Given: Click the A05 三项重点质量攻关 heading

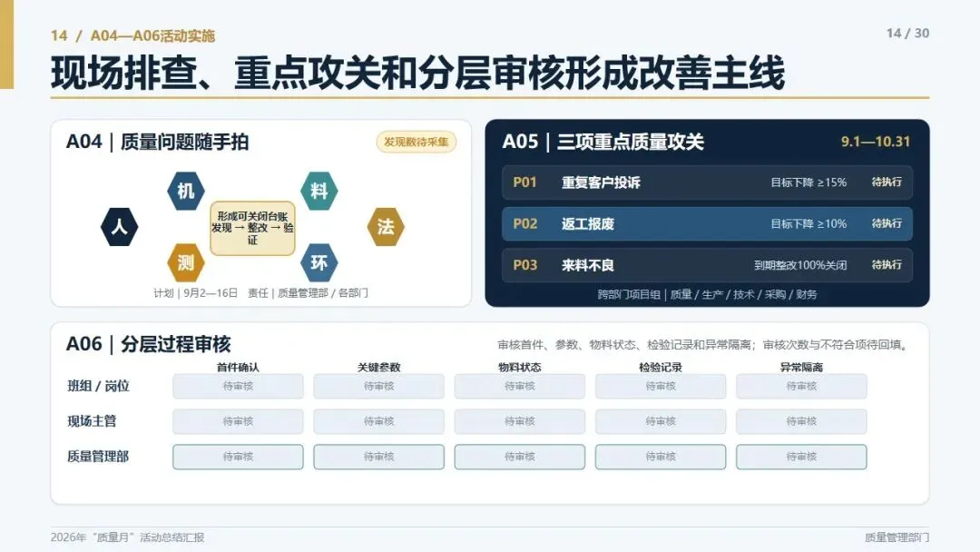Looking at the screenshot, I should 603,142.
